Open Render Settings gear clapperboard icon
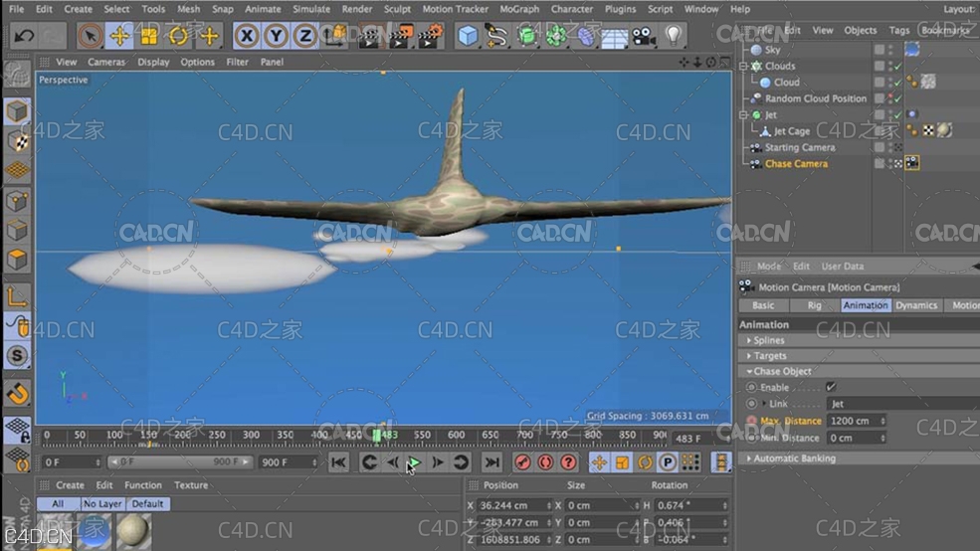The image size is (980, 551). (430, 36)
